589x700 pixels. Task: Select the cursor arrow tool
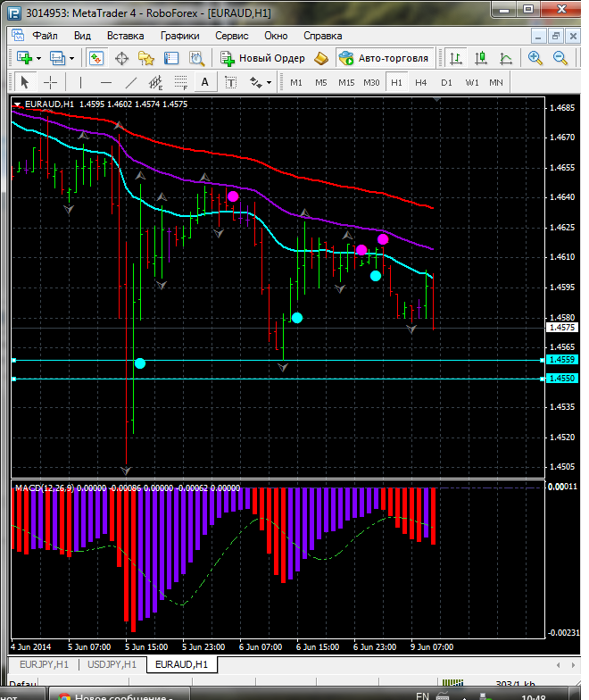[x=25, y=82]
